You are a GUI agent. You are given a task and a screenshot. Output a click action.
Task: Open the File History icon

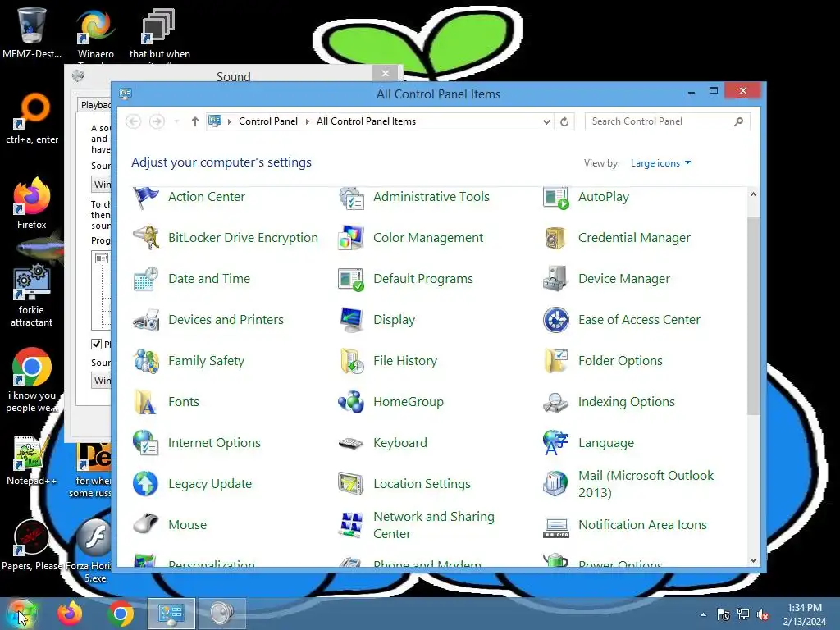click(x=351, y=361)
